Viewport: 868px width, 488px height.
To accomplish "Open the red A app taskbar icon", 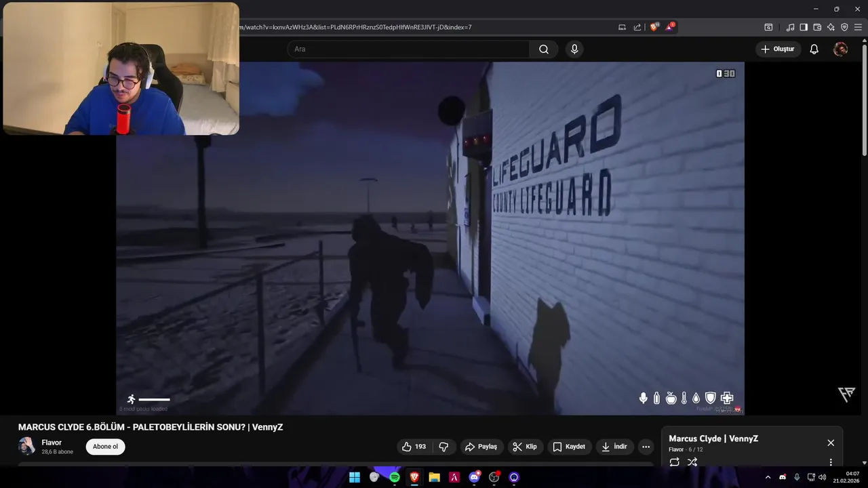I will [454, 477].
